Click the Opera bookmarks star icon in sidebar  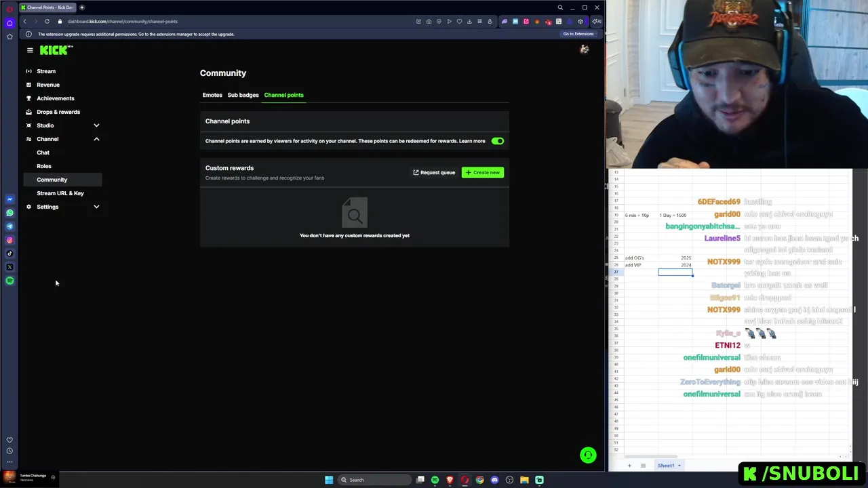9,37
